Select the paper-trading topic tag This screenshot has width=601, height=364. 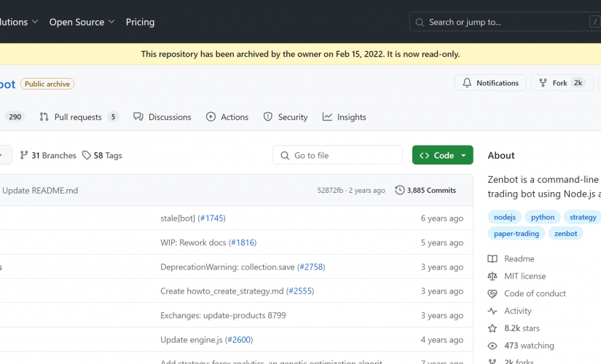tap(516, 234)
